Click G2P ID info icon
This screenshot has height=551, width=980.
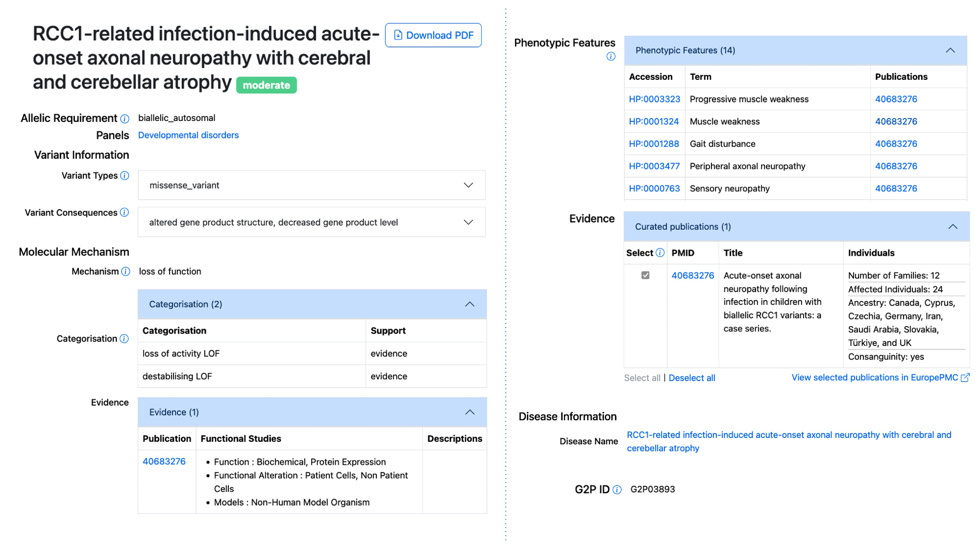tap(617, 490)
